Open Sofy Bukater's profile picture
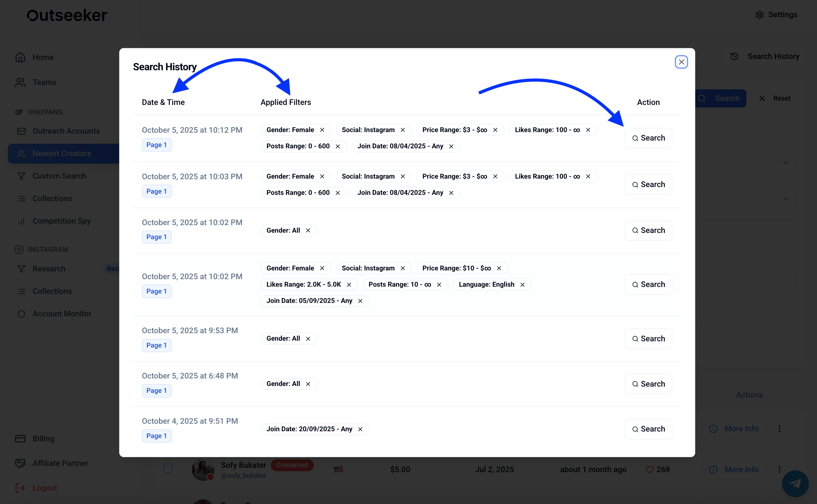 203,470
